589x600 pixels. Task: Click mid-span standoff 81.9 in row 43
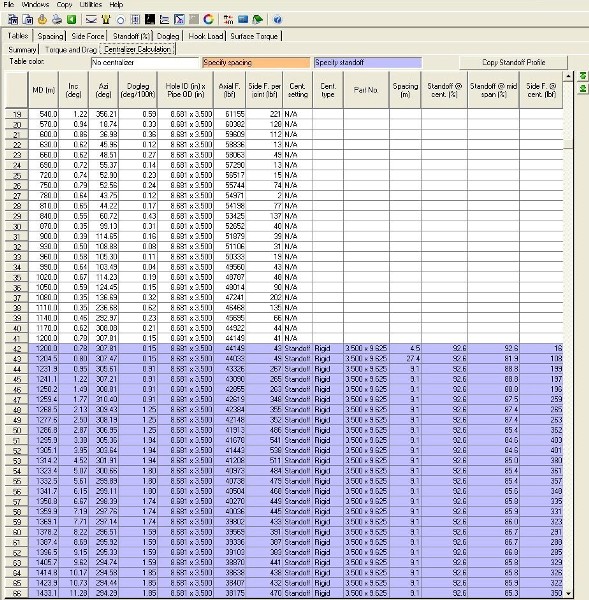click(494, 359)
